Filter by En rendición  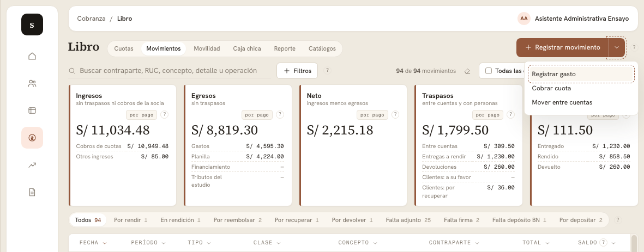tap(180, 220)
